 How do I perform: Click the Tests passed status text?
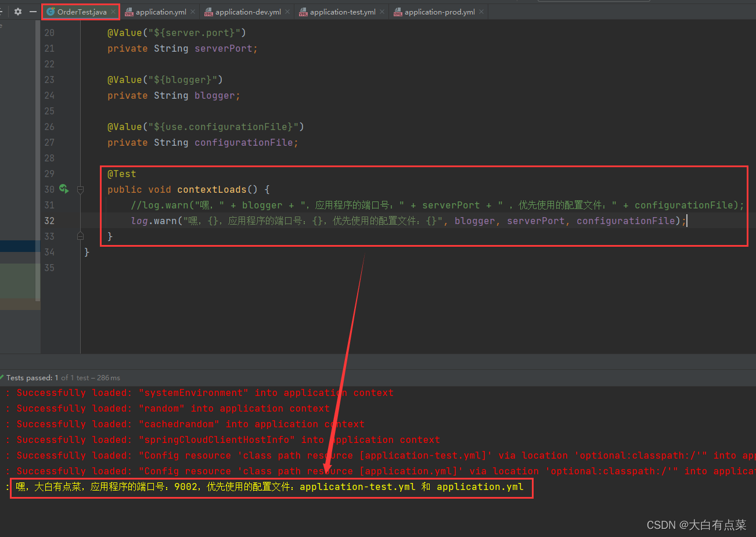pos(63,378)
